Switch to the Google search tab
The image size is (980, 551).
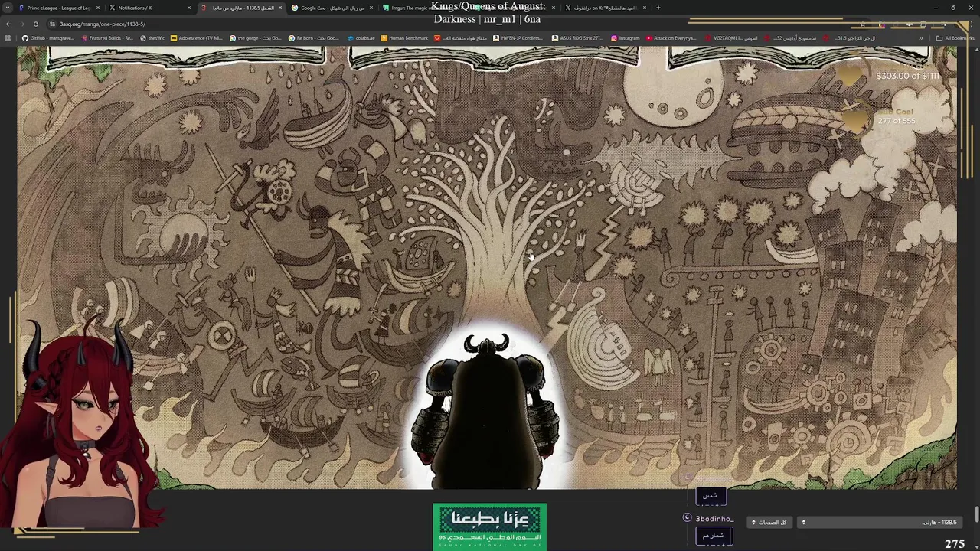click(x=332, y=8)
